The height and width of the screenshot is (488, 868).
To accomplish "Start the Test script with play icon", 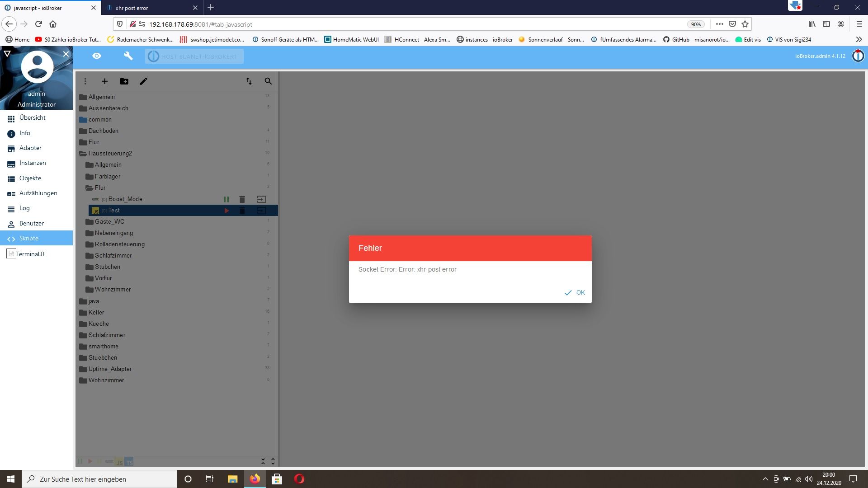I will coord(226,211).
